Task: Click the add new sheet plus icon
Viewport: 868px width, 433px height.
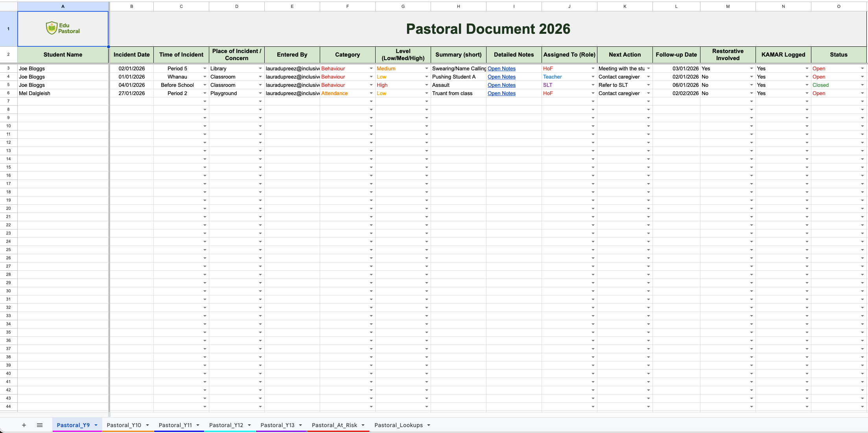Action: [x=24, y=425]
